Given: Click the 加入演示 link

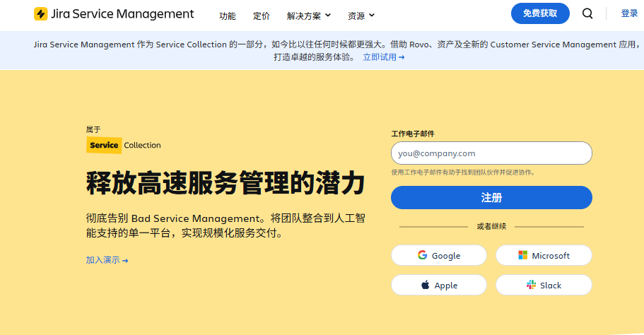Looking at the screenshot, I should coord(107,260).
